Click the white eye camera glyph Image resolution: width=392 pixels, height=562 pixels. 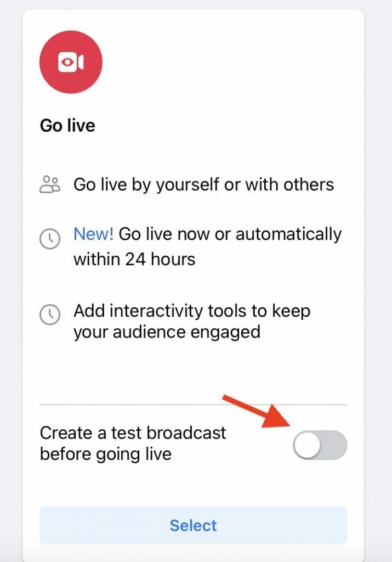71,62
